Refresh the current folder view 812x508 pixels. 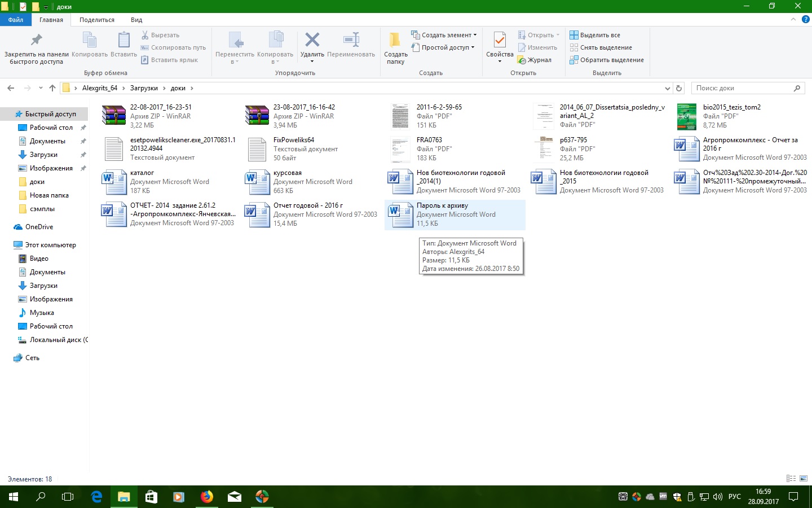tap(679, 88)
